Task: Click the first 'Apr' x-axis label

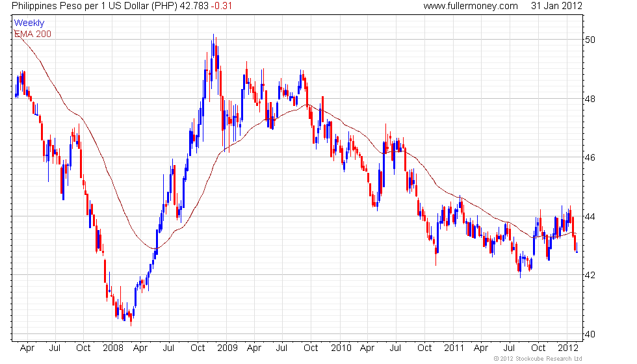Action: 27,348
